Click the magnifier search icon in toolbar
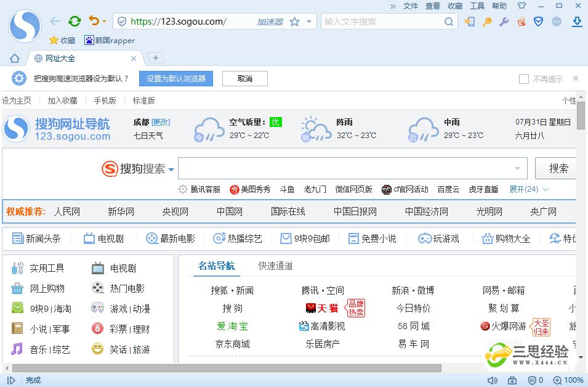This screenshot has width=588, height=387. pyautogui.click(x=449, y=22)
